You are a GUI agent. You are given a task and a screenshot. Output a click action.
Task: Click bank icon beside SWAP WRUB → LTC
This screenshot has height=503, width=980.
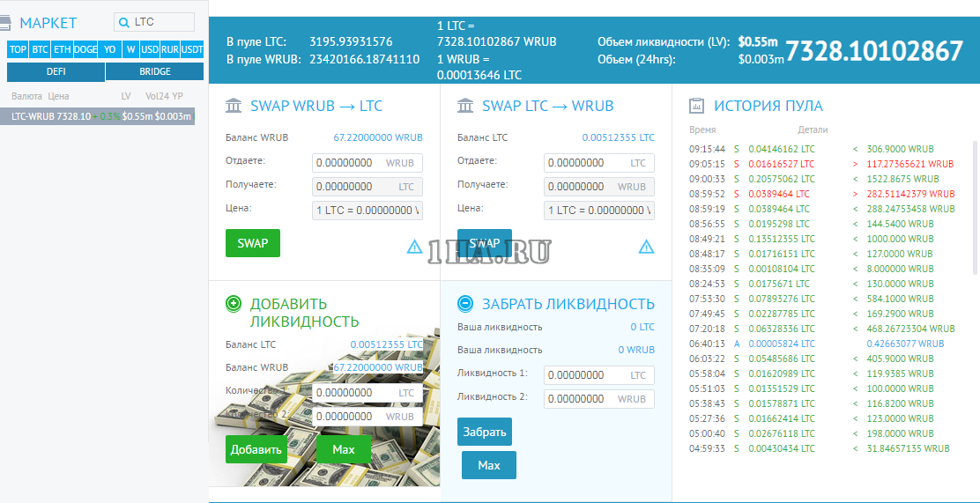pyautogui.click(x=234, y=106)
